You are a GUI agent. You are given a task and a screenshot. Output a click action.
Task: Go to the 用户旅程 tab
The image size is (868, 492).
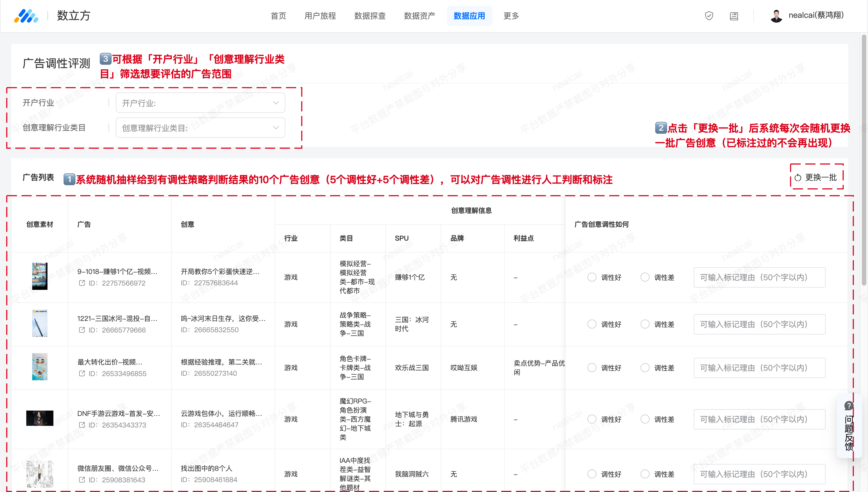pos(320,16)
